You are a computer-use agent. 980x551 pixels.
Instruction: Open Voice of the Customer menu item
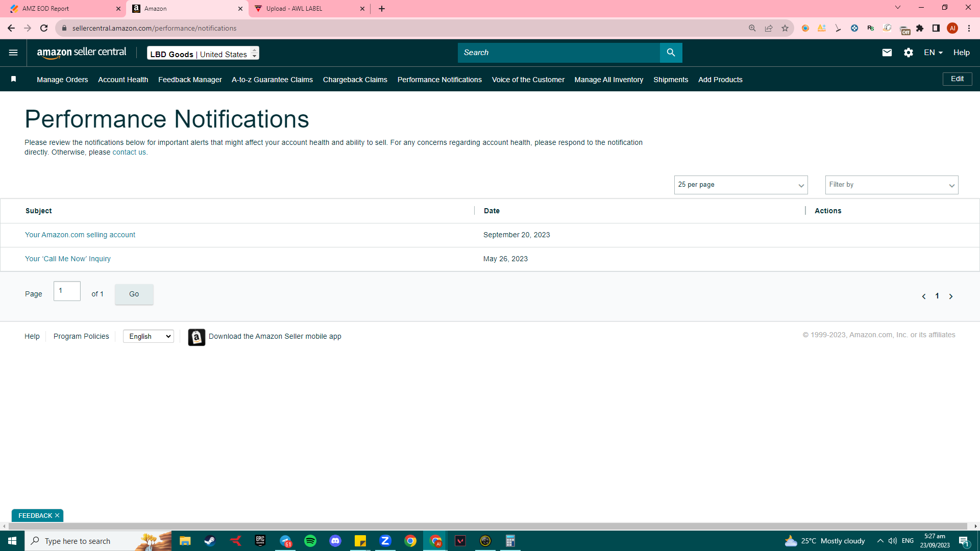[x=528, y=80]
